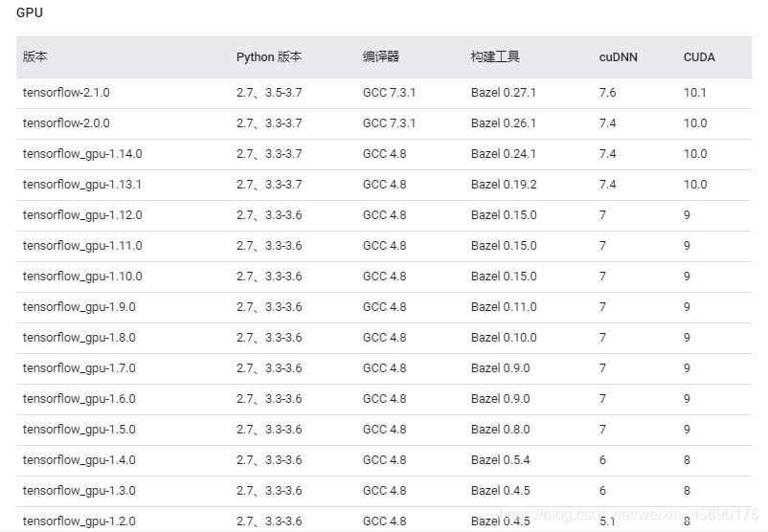The image size is (768, 532).
Task: Select the tensorflow_gpu-1.10.0 cell
Action: click(x=82, y=277)
